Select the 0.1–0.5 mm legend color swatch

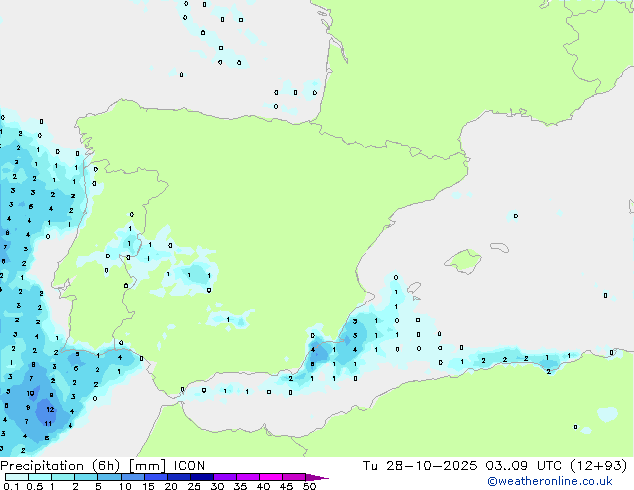pyautogui.click(x=17, y=477)
